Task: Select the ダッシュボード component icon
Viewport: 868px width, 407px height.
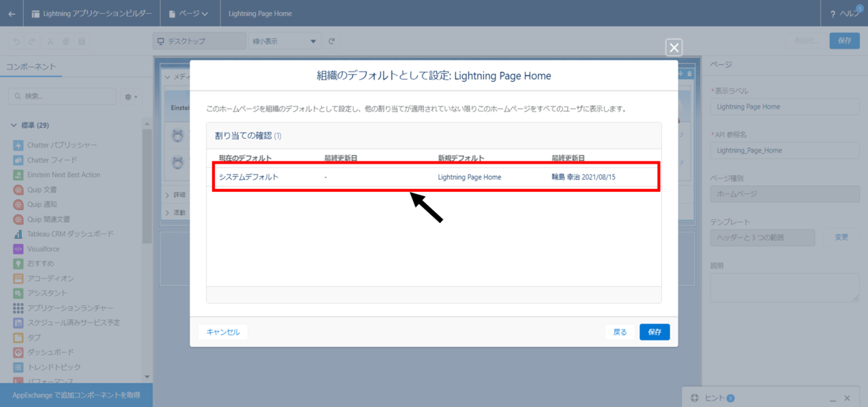Action: pos(18,353)
